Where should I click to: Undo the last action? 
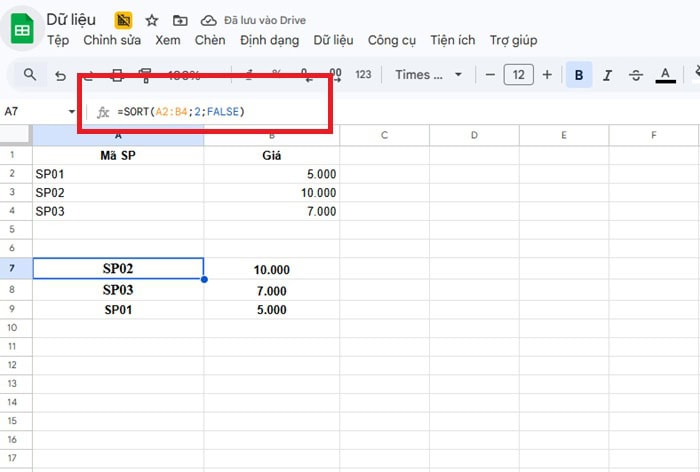(60, 75)
